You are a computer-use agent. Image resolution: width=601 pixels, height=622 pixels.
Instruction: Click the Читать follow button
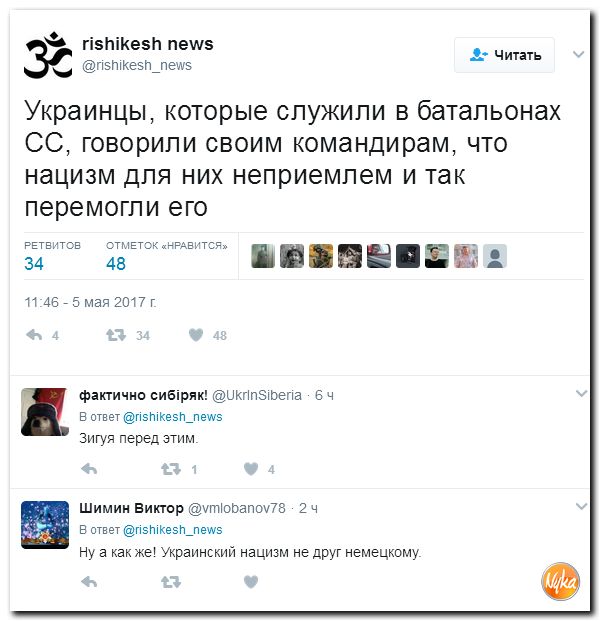504,55
